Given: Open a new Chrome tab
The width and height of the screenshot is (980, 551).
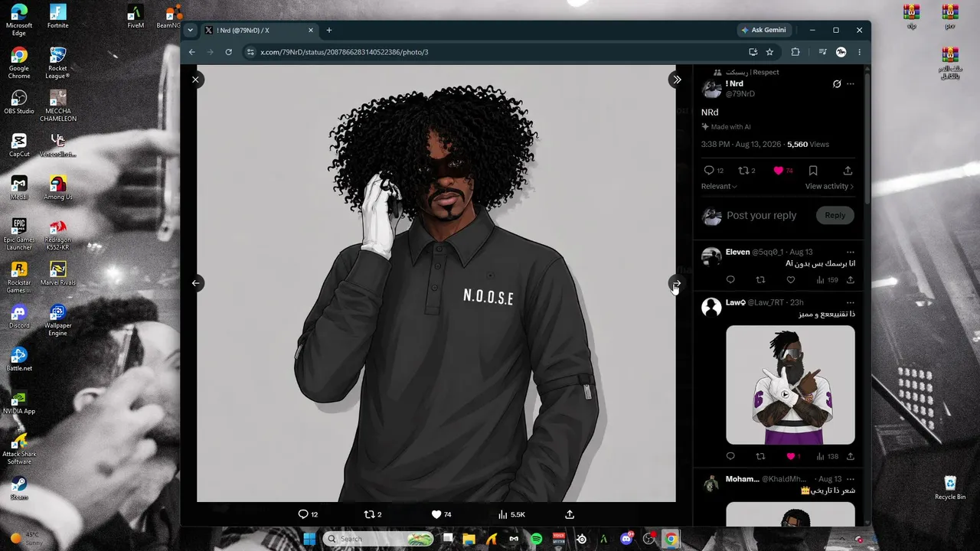Looking at the screenshot, I should [329, 31].
